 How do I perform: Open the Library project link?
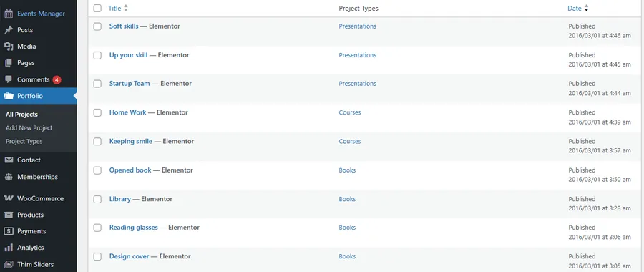click(x=120, y=199)
